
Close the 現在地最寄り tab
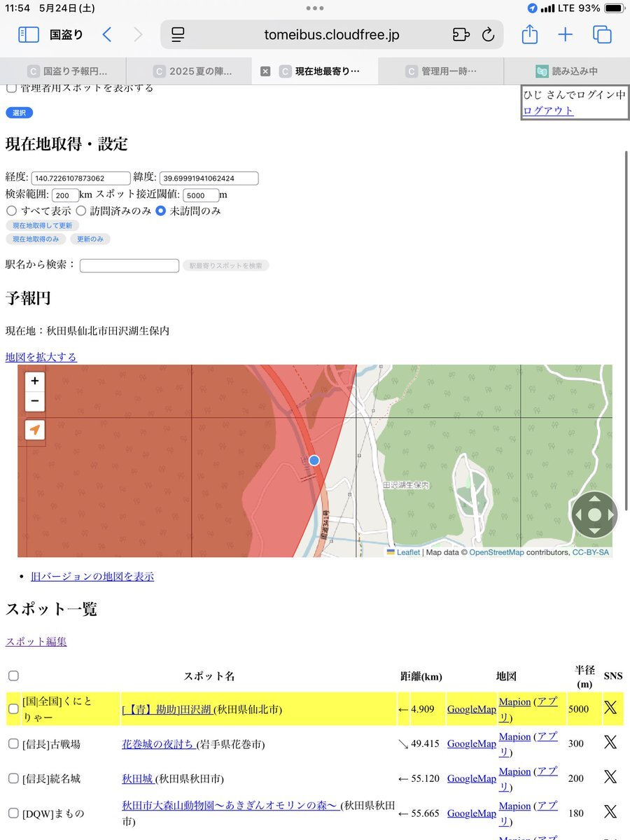pos(265,71)
